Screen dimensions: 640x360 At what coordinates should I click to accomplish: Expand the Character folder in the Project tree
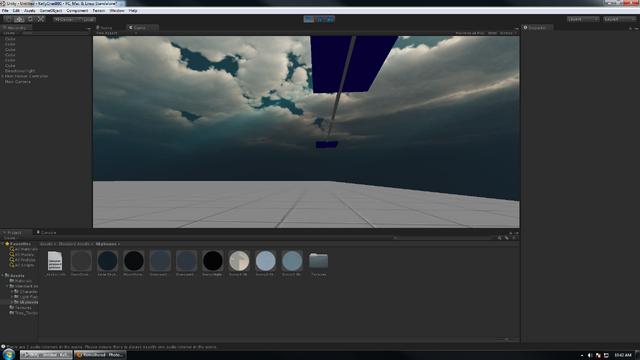(12, 291)
